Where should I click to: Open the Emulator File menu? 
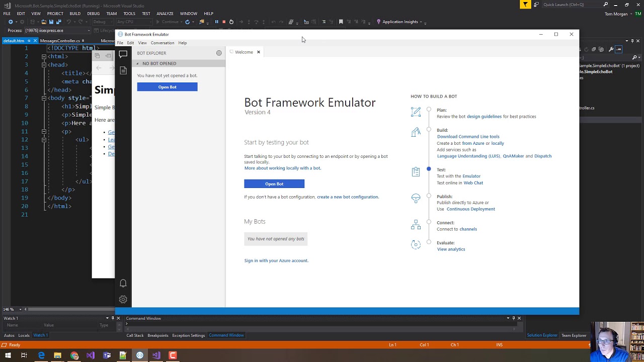120,43
